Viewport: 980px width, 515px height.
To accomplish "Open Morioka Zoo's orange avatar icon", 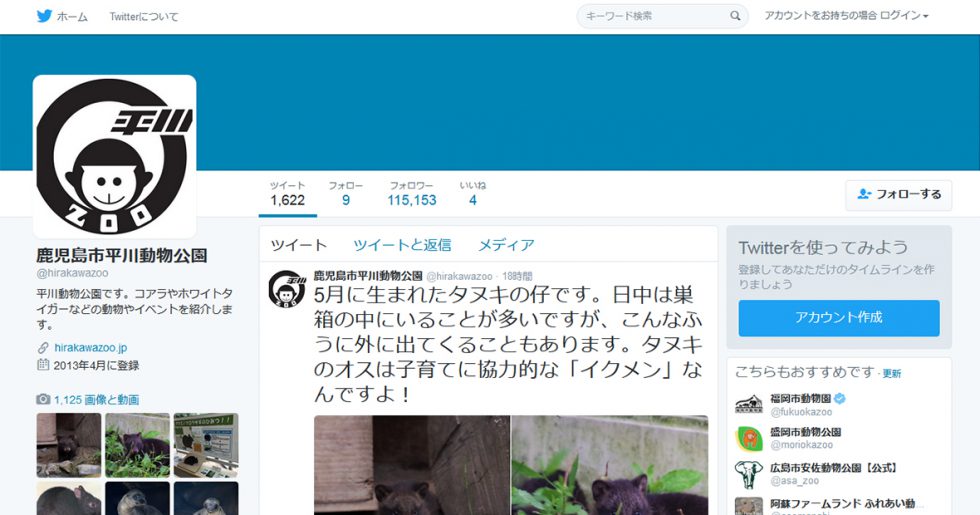I will coord(749,438).
